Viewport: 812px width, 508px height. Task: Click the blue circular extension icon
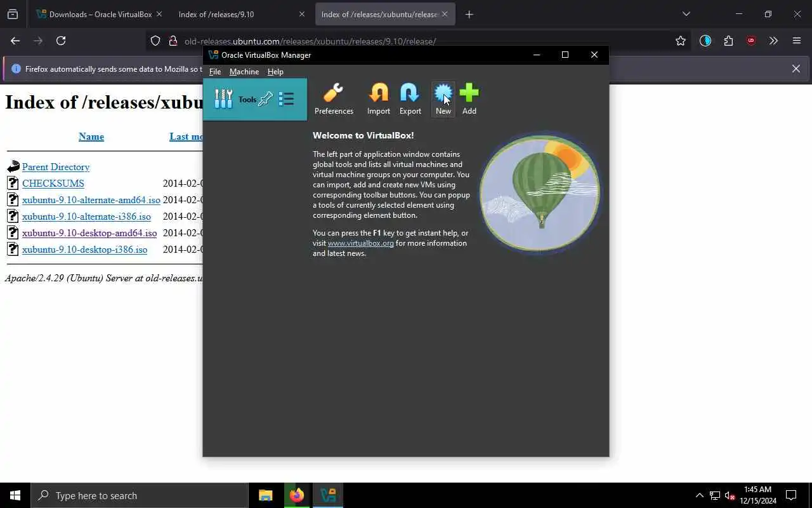pyautogui.click(x=705, y=41)
